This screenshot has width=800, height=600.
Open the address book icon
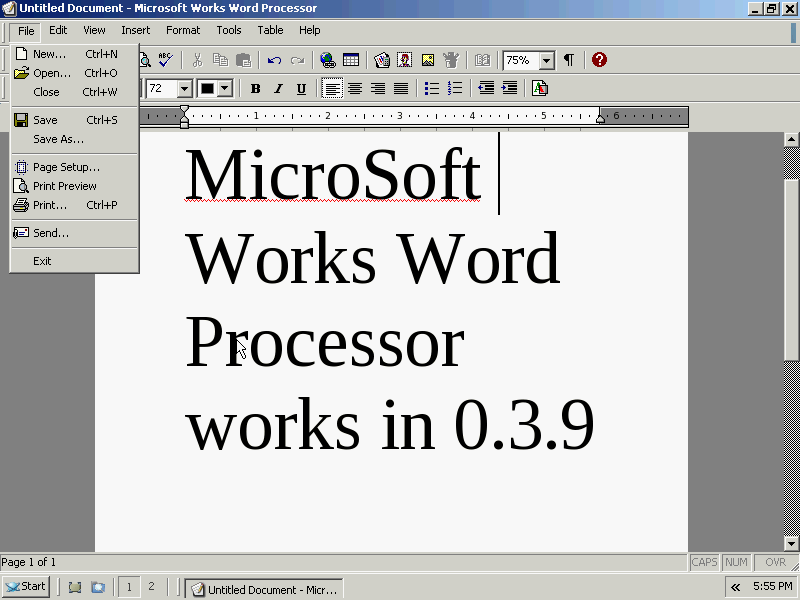tap(482, 60)
